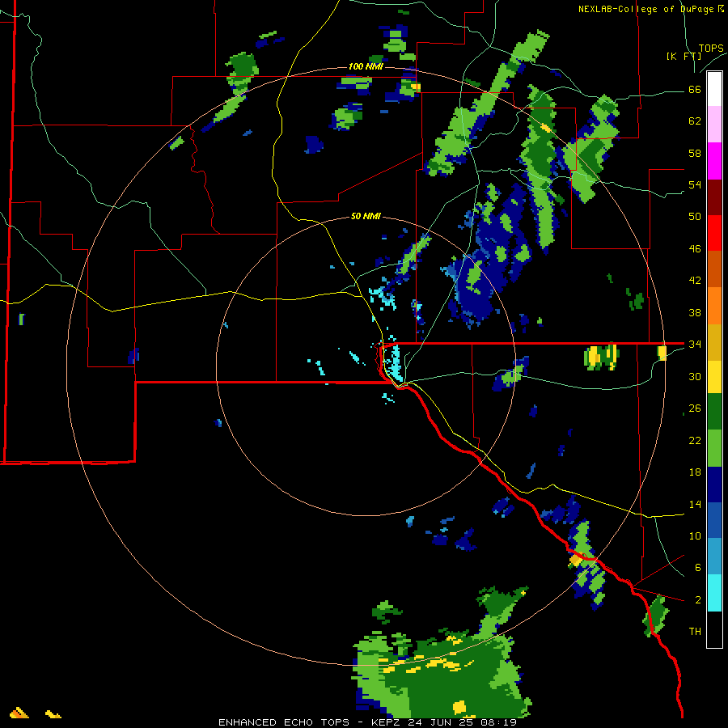The height and width of the screenshot is (728, 728).
Task: Pick the bright red legend swatch
Action: [x=714, y=233]
